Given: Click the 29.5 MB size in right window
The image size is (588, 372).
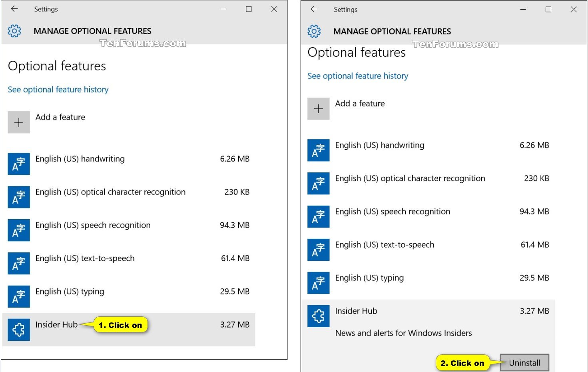Looking at the screenshot, I should (534, 278).
